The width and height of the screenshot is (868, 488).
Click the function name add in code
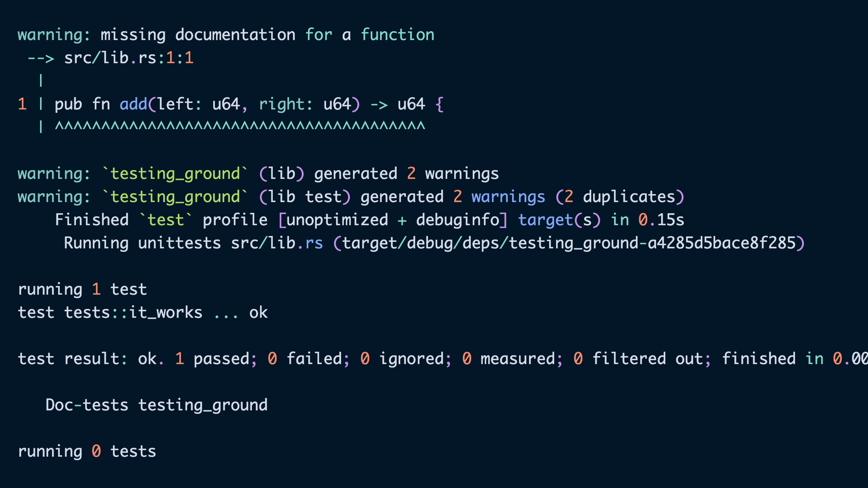click(133, 104)
